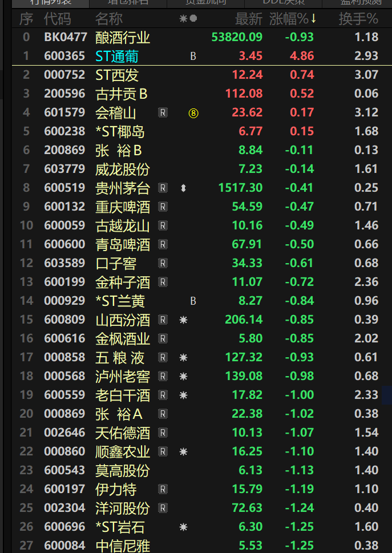Click latest price 206.14
The width and height of the screenshot is (392, 553).
coord(244,320)
